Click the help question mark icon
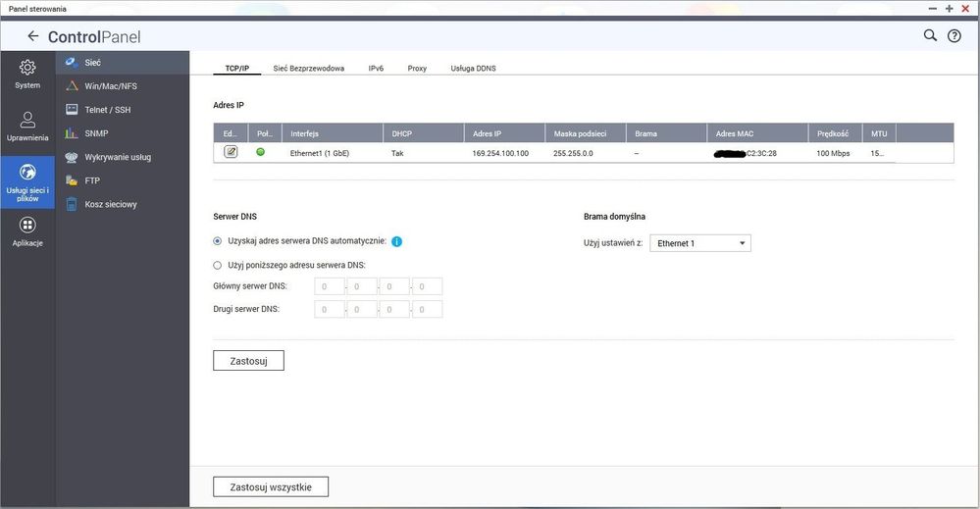This screenshot has height=509, width=980. [x=954, y=36]
